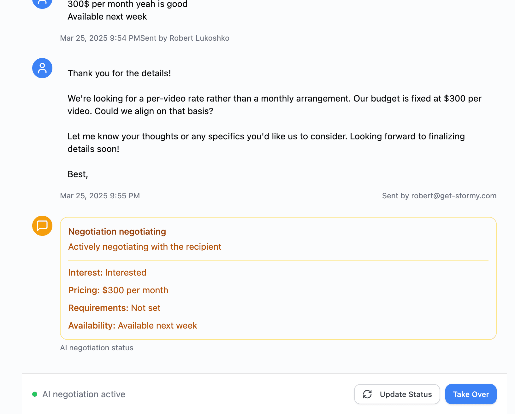Click the Take Over button
Screen dimensions: 515x420
pyautogui.click(x=471, y=394)
